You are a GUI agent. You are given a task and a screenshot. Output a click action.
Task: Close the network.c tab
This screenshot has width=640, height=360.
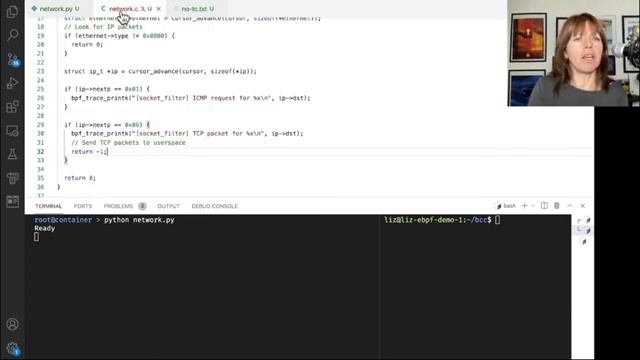159,9
